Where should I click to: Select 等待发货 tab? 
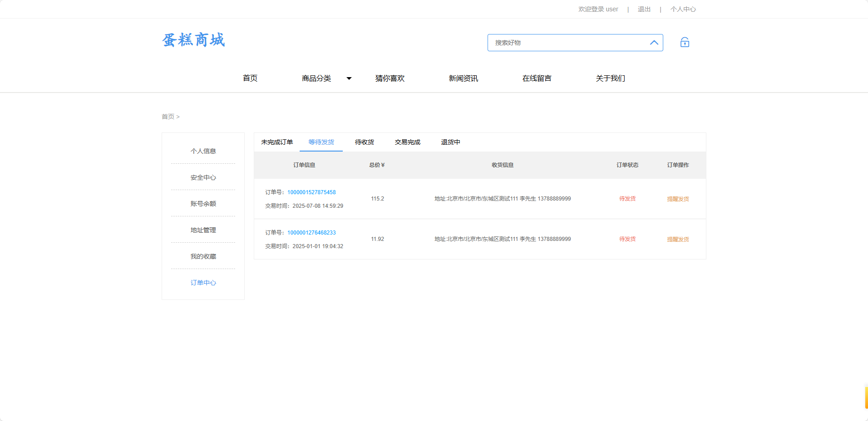[x=321, y=142]
